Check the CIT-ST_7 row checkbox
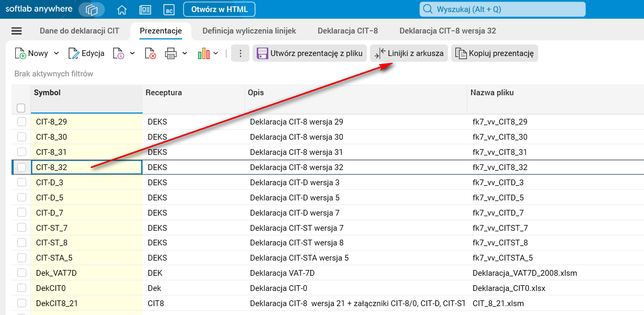The width and height of the screenshot is (644, 315). point(21,228)
